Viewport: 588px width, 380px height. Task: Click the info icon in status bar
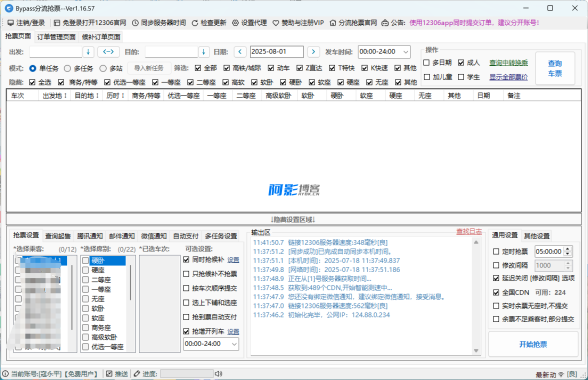point(5,374)
